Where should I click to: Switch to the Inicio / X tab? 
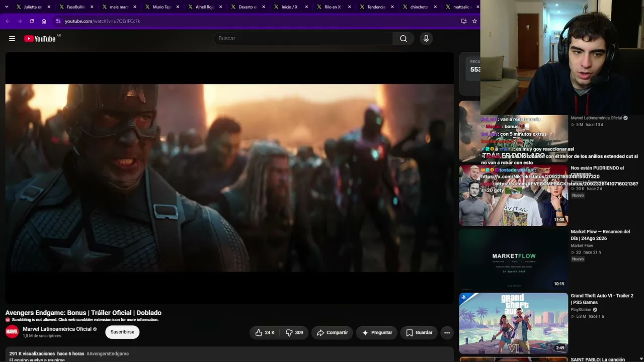290,7
